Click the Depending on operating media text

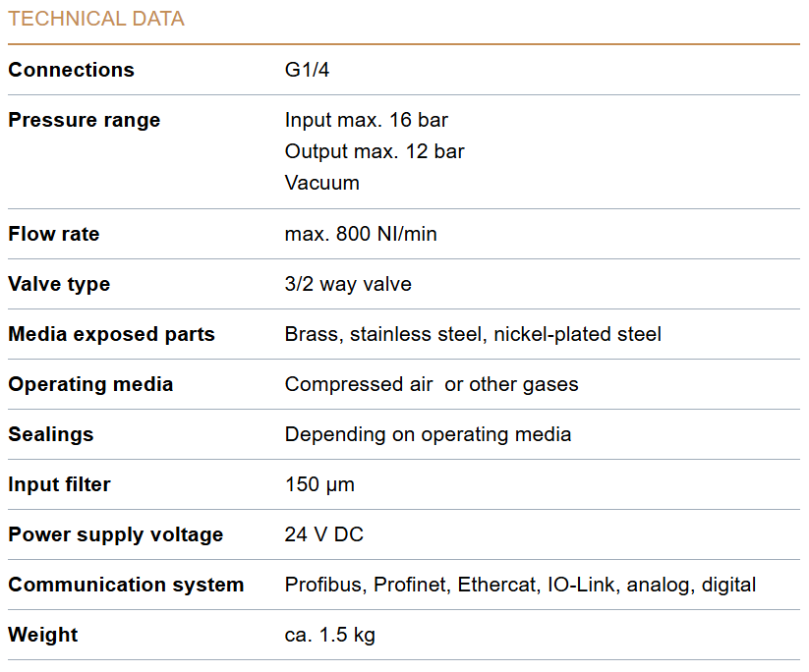click(x=428, y=434)
